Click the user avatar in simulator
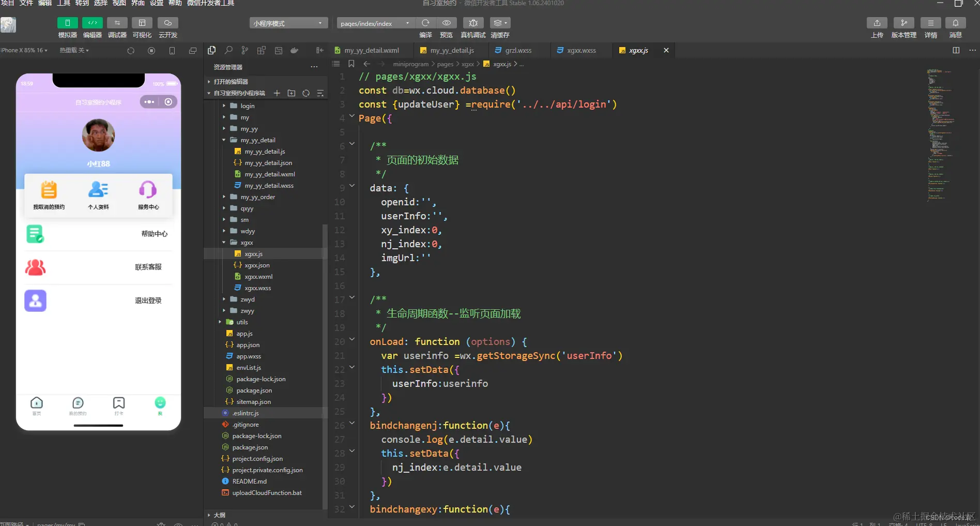Viewport: 980px width, 526px height. pyautogui.click(x=98, y=135)
